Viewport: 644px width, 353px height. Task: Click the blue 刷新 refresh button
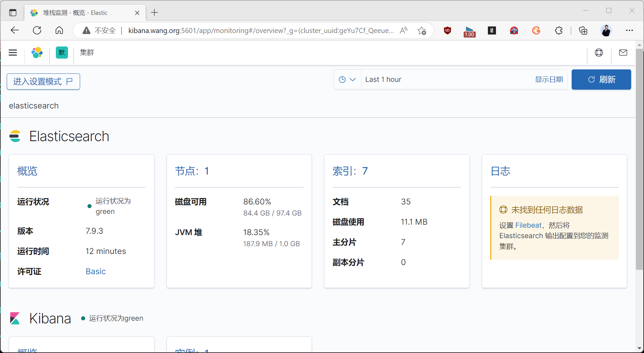(601, 79)
